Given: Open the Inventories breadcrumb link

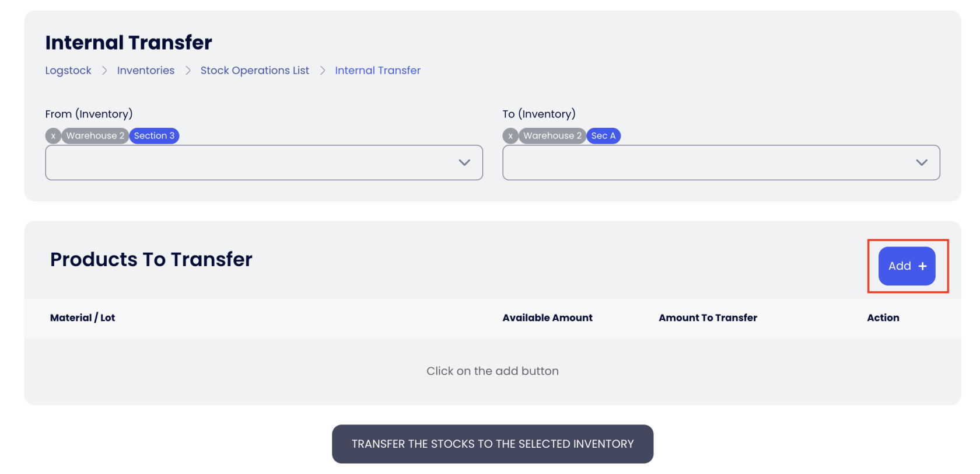Looking at the screenshot, I should click(146, 71).
